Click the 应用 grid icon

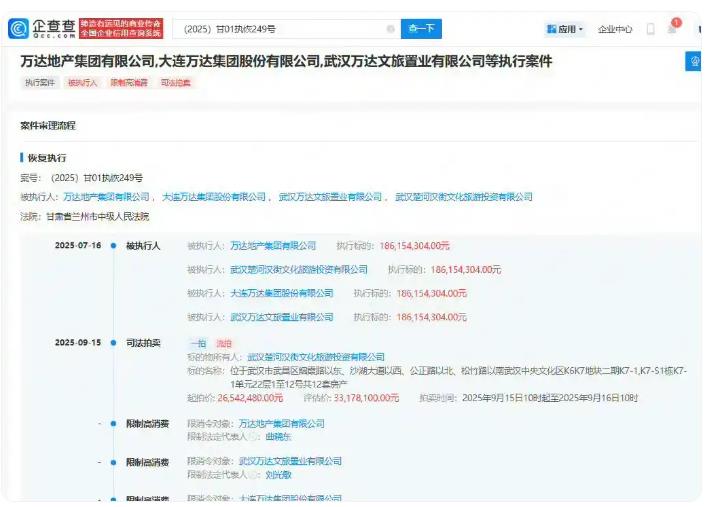pos(551,30)
